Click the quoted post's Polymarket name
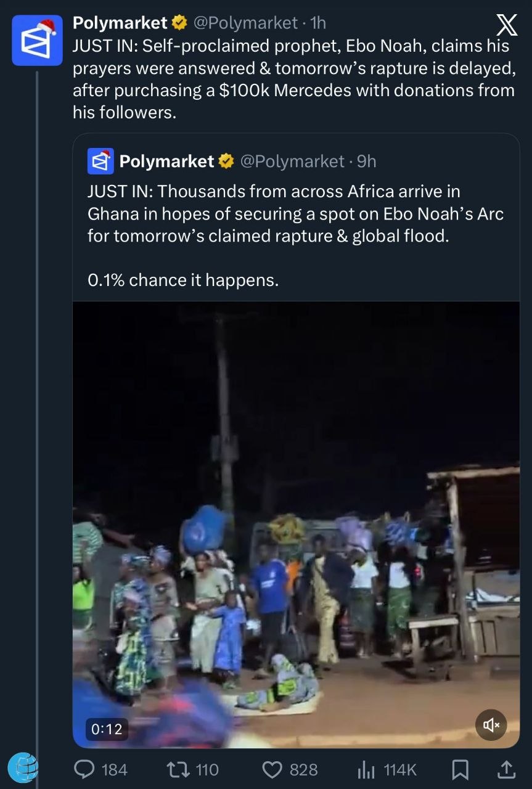 pos(166,161)
